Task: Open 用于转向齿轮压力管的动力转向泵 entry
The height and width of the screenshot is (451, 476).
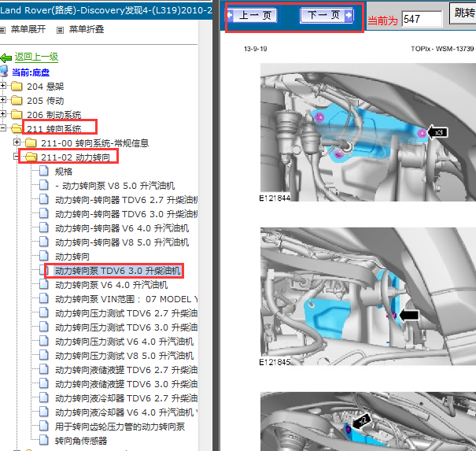Action: click(x=120, y=427)
